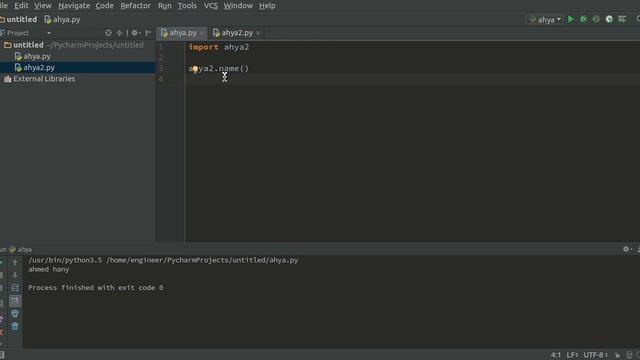Click ahya.py in the navigation breadcrumb
The width and height of the screenshot is (640, 360).
pos(62,19)
